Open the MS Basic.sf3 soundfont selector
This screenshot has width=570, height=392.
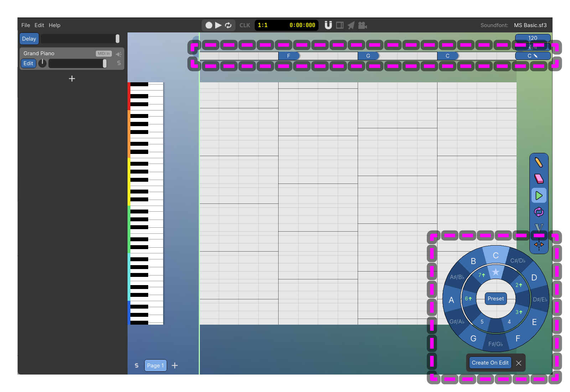[x=530, y=25]
